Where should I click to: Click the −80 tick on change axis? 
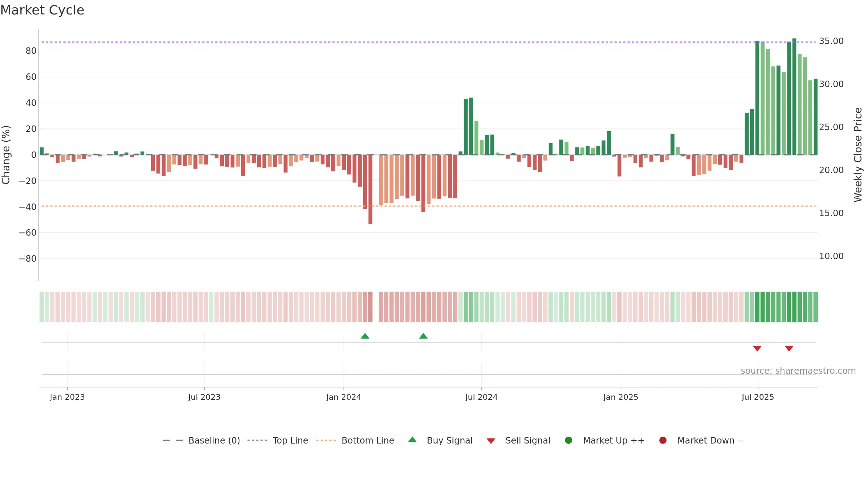[27, 259]
